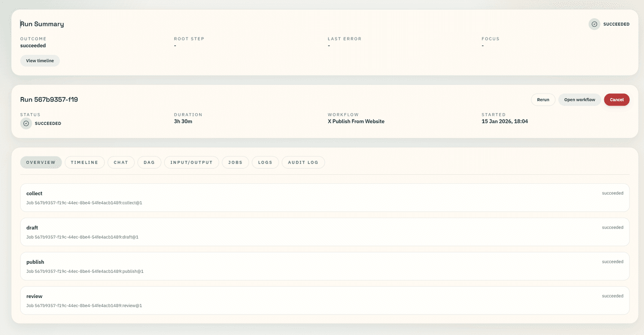Switch to the JOBS tab
Image resolution: width=644 pixels, height=335 pixels.
(235, 162)
